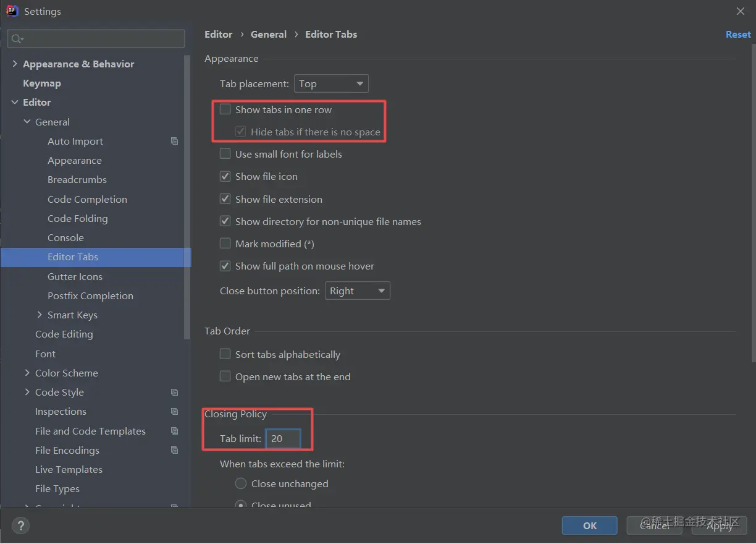Screen dimensions: 756x544
Task: Enable Show tabs in one row
Action: [x=225, y=109]
